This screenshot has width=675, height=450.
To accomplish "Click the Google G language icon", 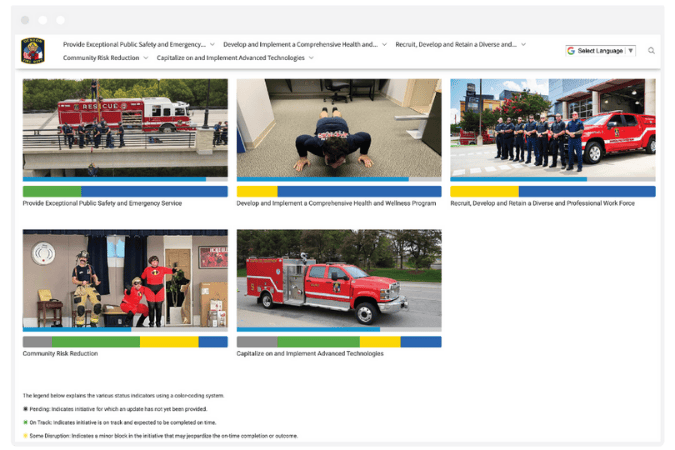I will point(571,51).
